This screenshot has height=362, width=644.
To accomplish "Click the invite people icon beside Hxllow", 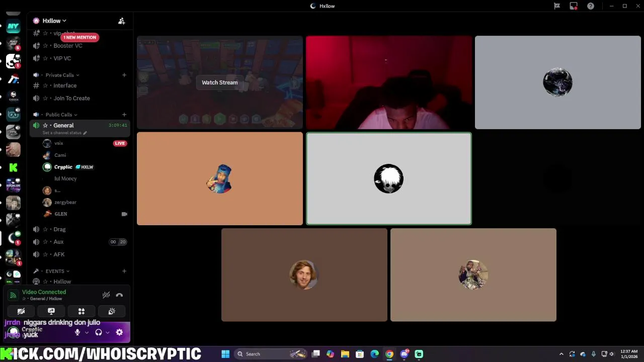I will point(121,21).
